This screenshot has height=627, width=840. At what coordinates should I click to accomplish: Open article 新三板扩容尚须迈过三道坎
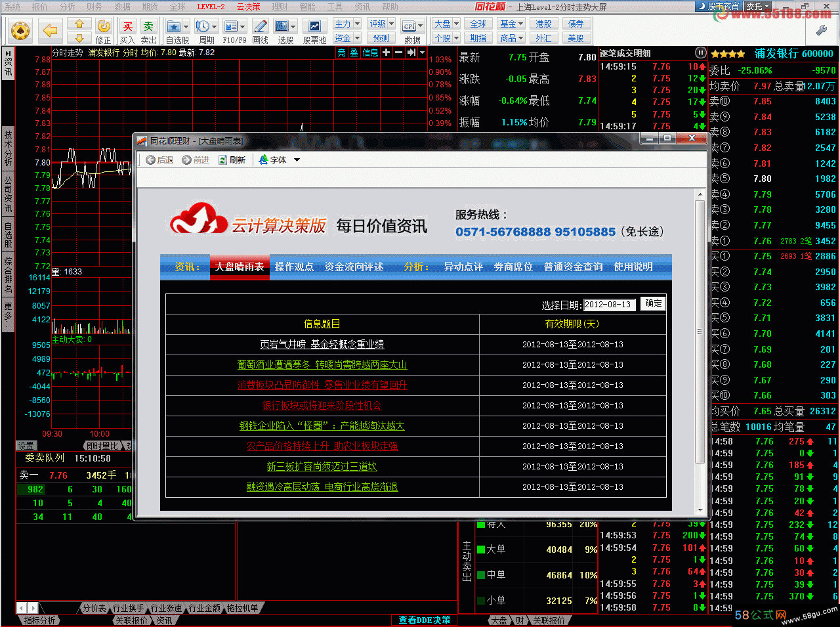(x=322, y=466)
